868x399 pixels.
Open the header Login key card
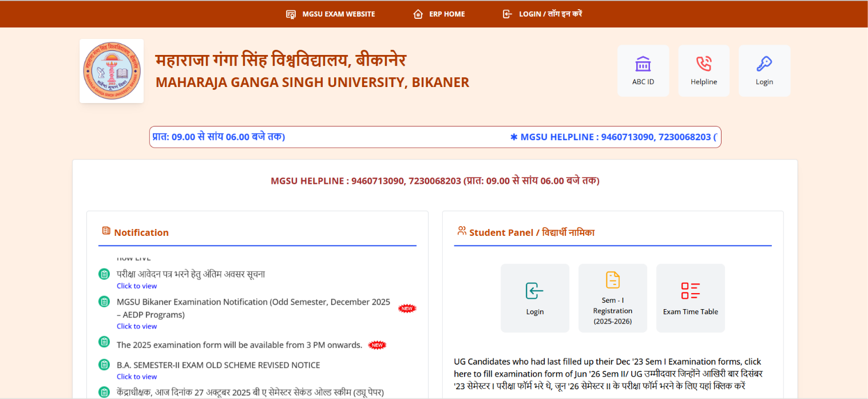tap(764, 71)
